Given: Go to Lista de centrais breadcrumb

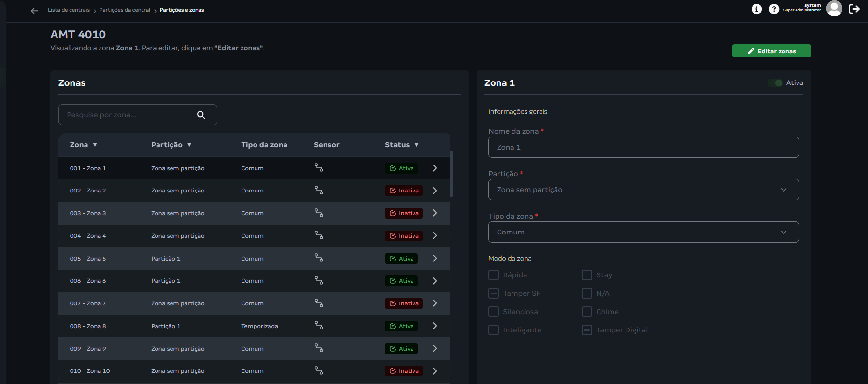Looking at the screenshot, I should point(69,10).
